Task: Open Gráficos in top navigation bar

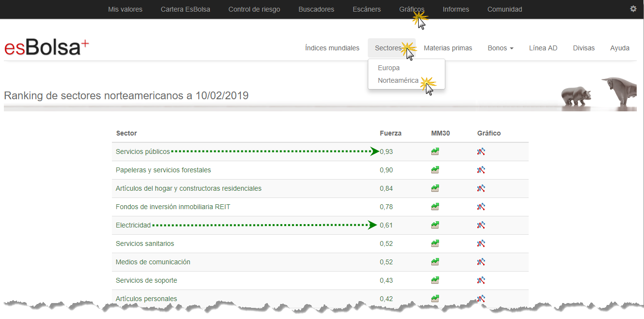Action: pos(411,9)
